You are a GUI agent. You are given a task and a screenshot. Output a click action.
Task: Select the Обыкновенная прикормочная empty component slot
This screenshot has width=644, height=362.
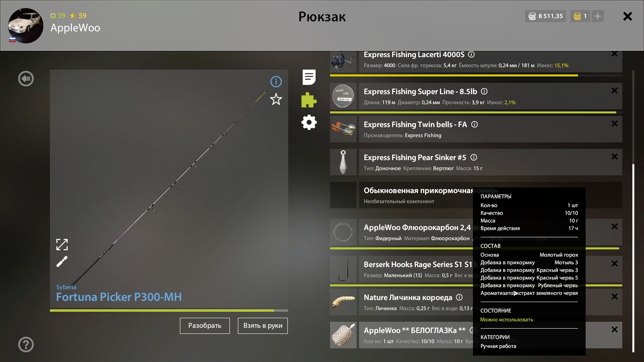pos(343,195)
